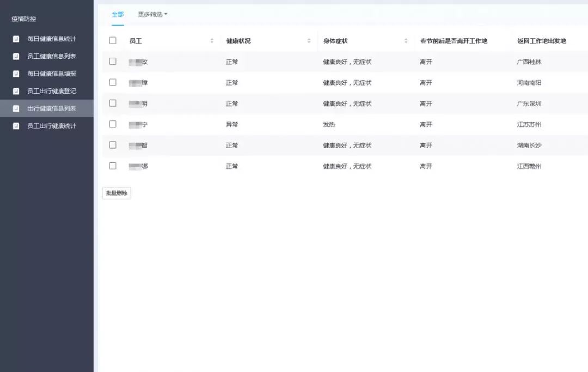Open 员工出行健康统计 in the sidebar
The height and width of the screenshot is (372, 588).
(52, 126)
